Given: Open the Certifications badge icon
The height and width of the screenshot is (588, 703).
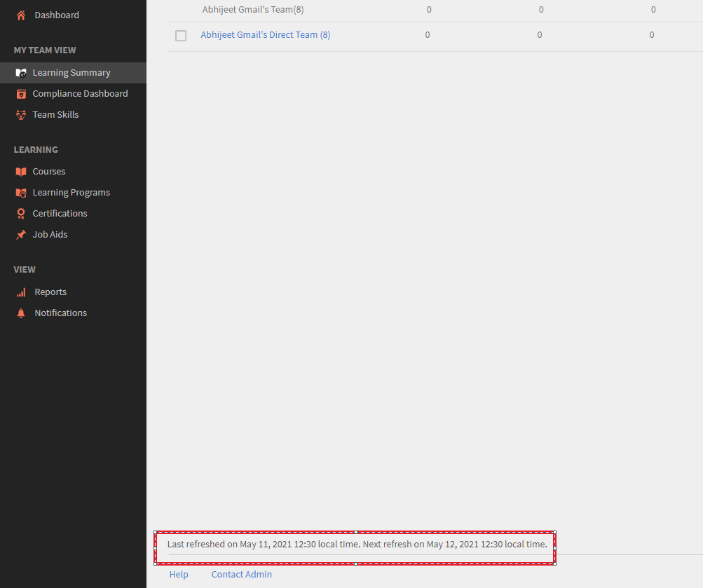Looking at the screenshot, I should coord(21,213).
